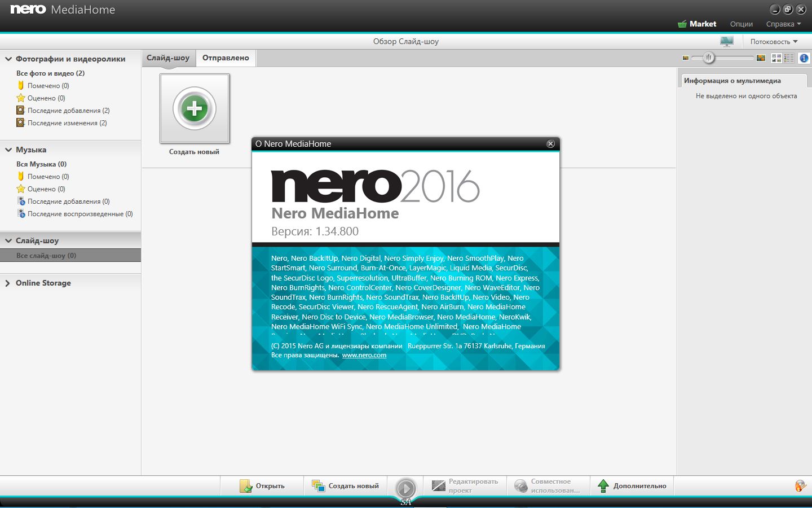Open the Потоковость dropdown
812x508 pixels.
(x=773, y=41)
